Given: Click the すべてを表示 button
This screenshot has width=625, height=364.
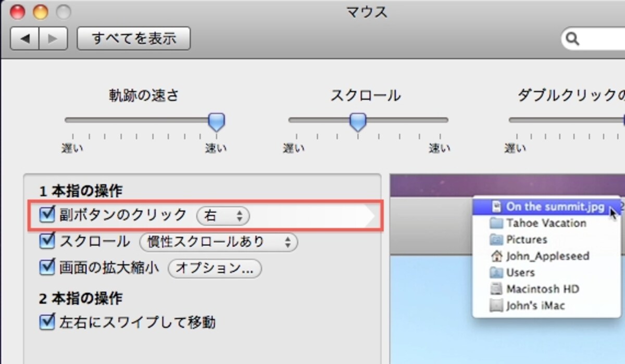Looking at the screenshot, I should 134,39.
